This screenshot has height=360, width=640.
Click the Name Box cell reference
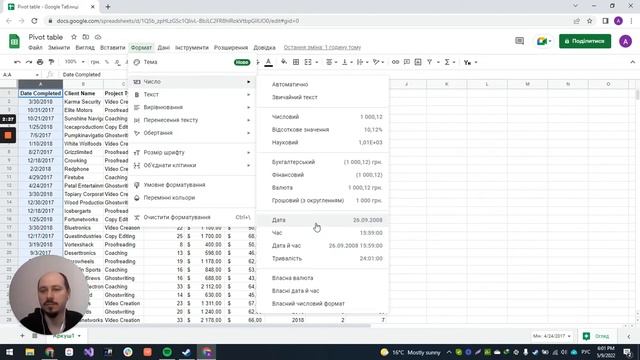pos(20,75)
